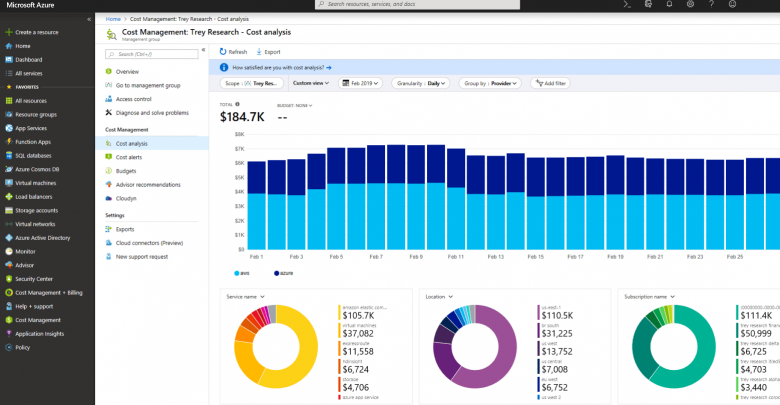Open the Feb 2019 date range picker
This screenshot has height=405, width=780.
click(x=360, y=83)
